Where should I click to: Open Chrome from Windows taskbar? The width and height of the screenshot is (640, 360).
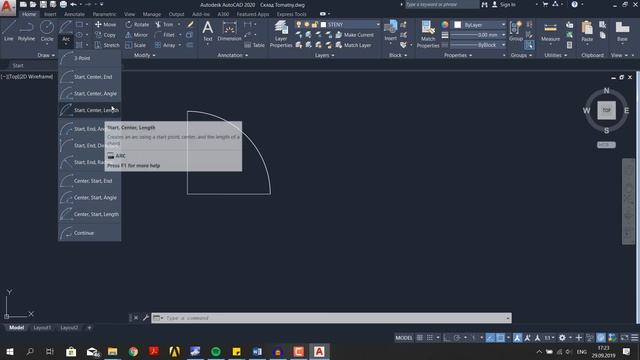coord(133,351)
